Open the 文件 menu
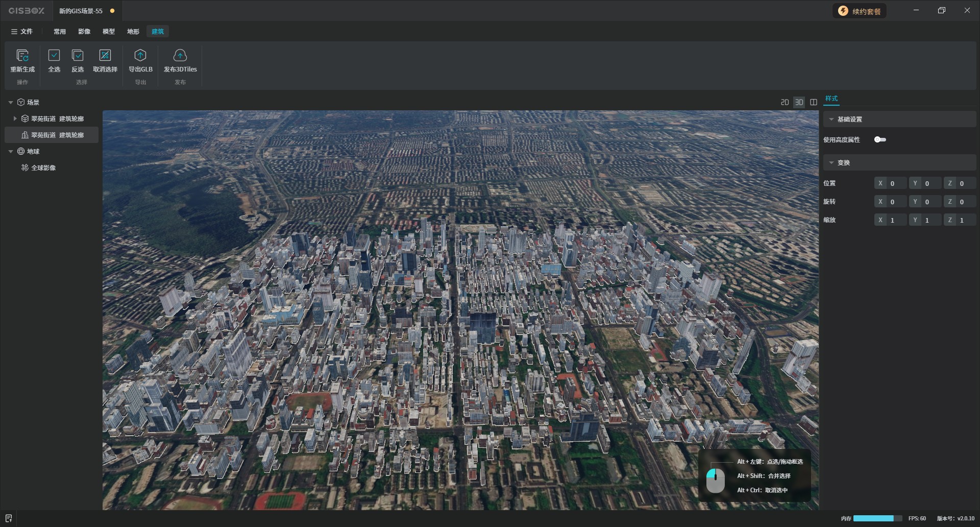This screenshot has height=527, width=980. [22, 32]
